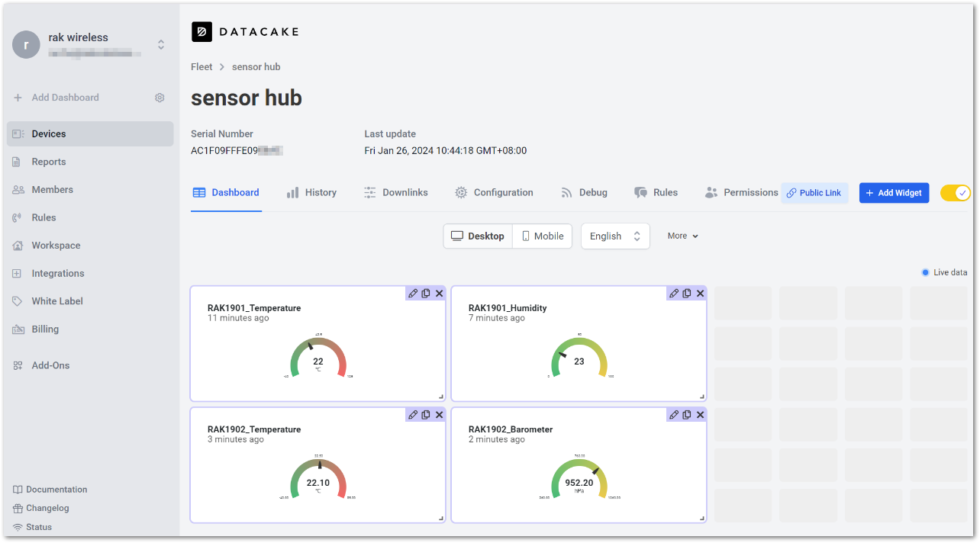Delete the RAK1901_Temperature widget

point(439,293)
